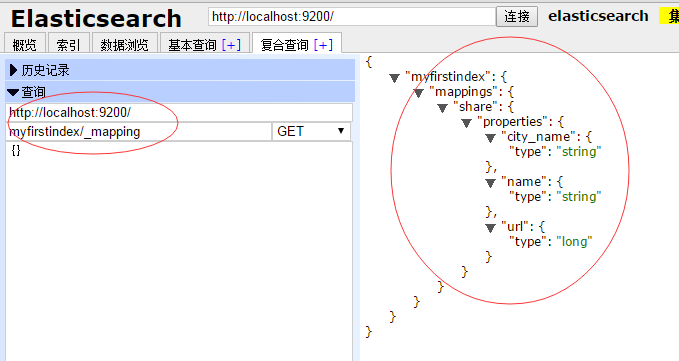Collapse the "city_name" JSON node

(490, 138)
